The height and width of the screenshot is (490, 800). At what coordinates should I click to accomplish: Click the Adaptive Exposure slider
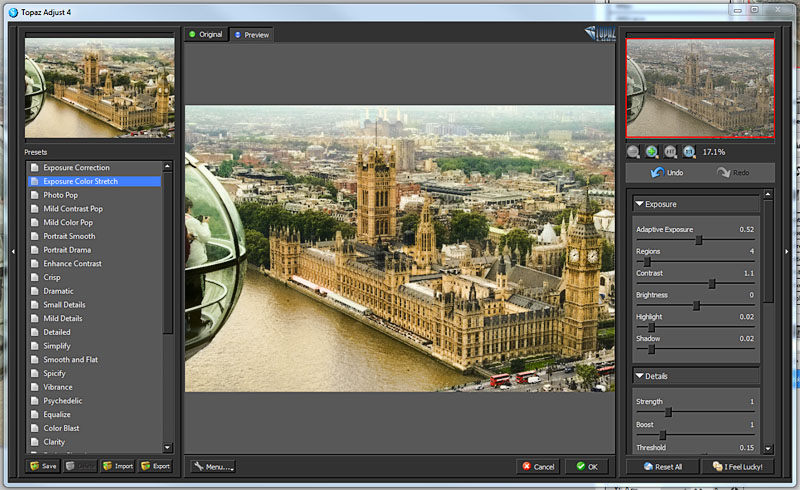[698, 240]
